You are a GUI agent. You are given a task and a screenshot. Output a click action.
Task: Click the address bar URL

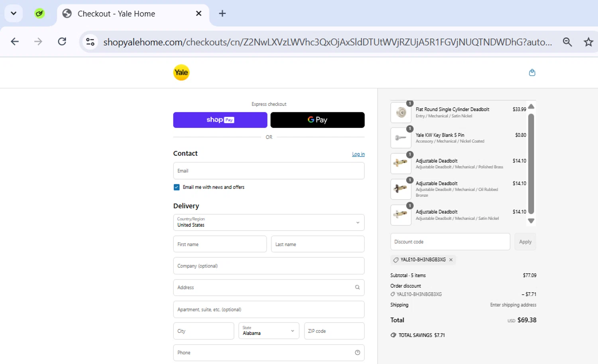tap(328, 42)
